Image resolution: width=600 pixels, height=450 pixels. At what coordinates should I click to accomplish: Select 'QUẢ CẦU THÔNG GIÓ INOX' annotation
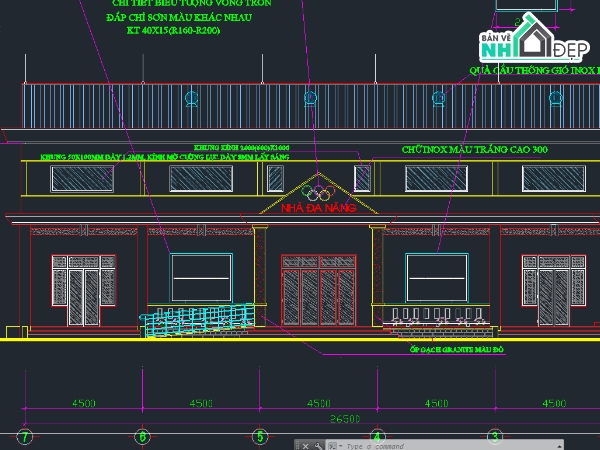click(x=535, y=70)
